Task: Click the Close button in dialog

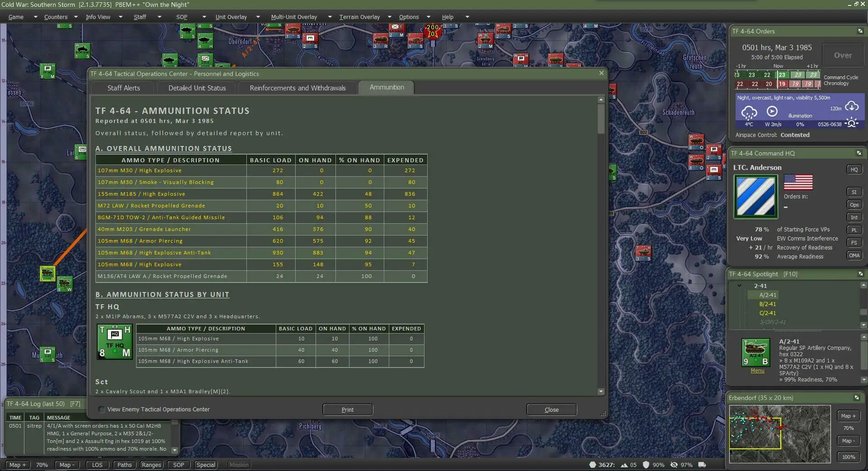Action: point(552,410)
